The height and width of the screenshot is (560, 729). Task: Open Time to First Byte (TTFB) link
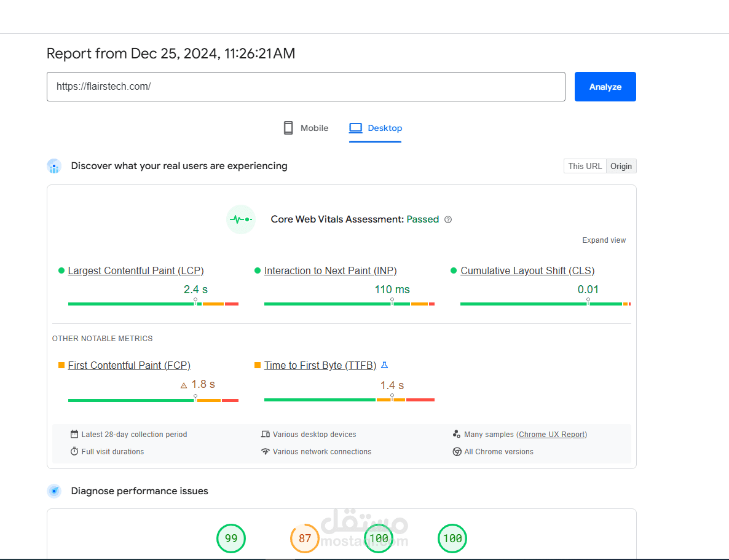320,366
